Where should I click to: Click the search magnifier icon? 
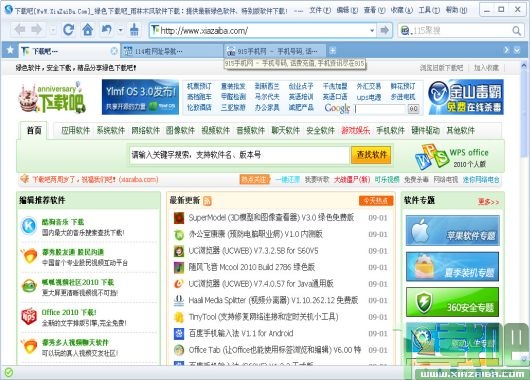tap(516, 31)
